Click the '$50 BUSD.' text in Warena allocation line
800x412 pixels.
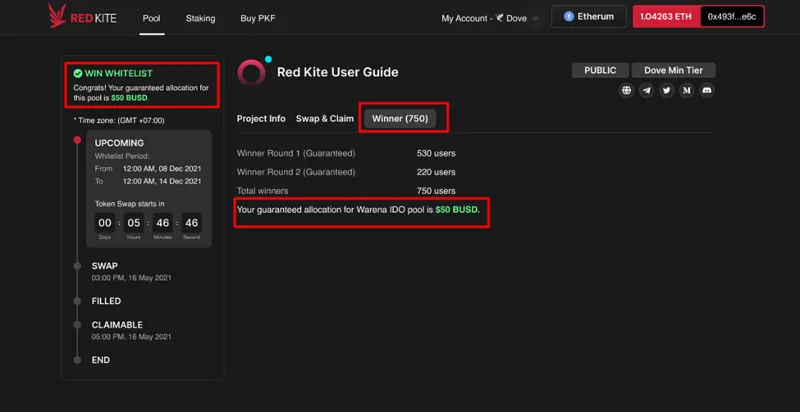point(458,210)
